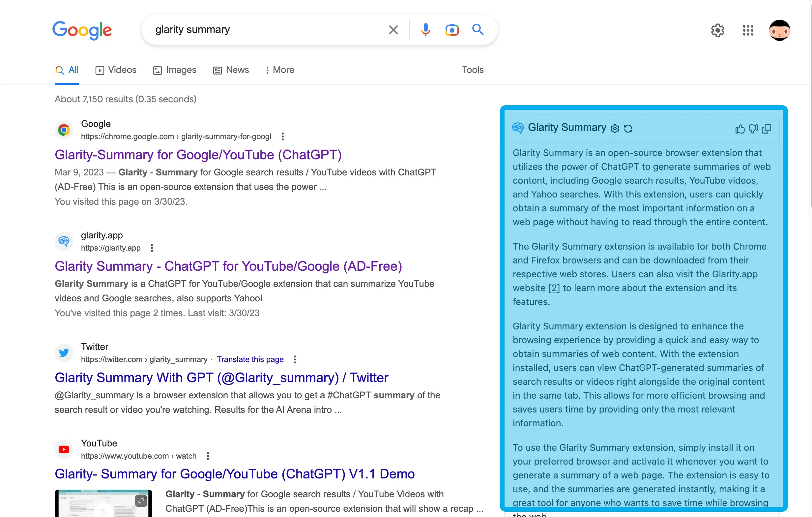Open Glarity Summary settings gear
812x517 pixels.
(615, 128)
